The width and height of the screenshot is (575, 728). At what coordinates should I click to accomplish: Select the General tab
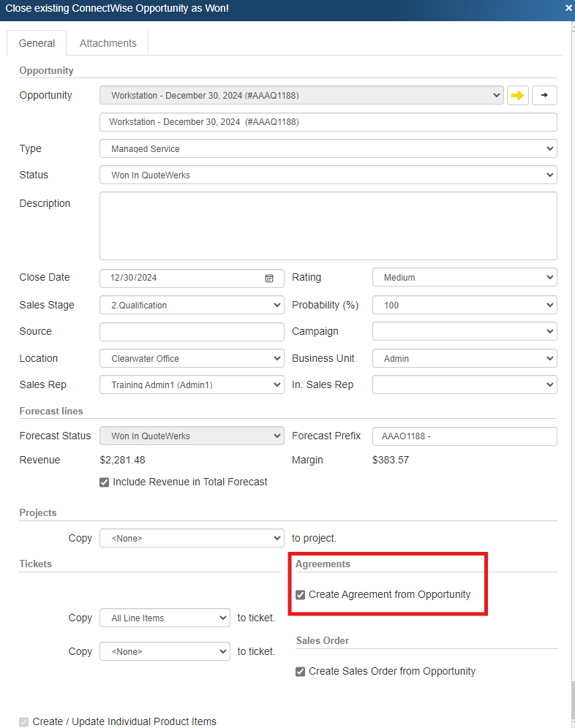(37, 43)
